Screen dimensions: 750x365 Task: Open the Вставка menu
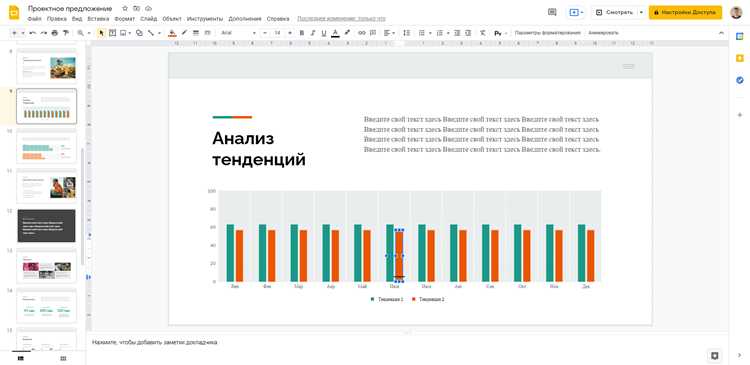click(x=99, y=19)
